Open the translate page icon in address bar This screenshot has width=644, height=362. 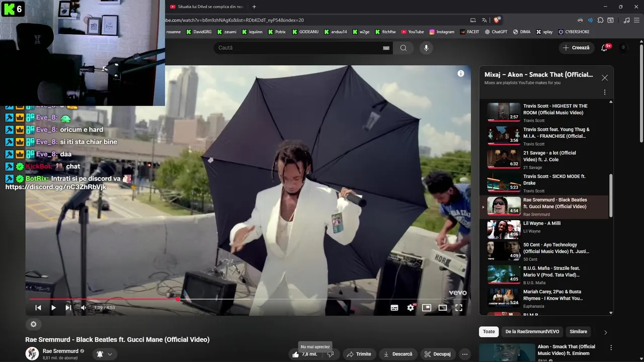484,20
